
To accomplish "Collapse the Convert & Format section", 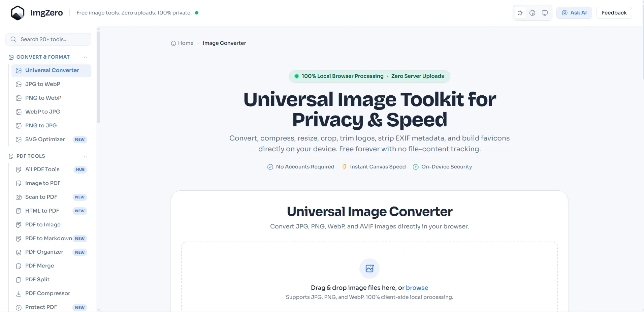I will (x=86, y=57).
